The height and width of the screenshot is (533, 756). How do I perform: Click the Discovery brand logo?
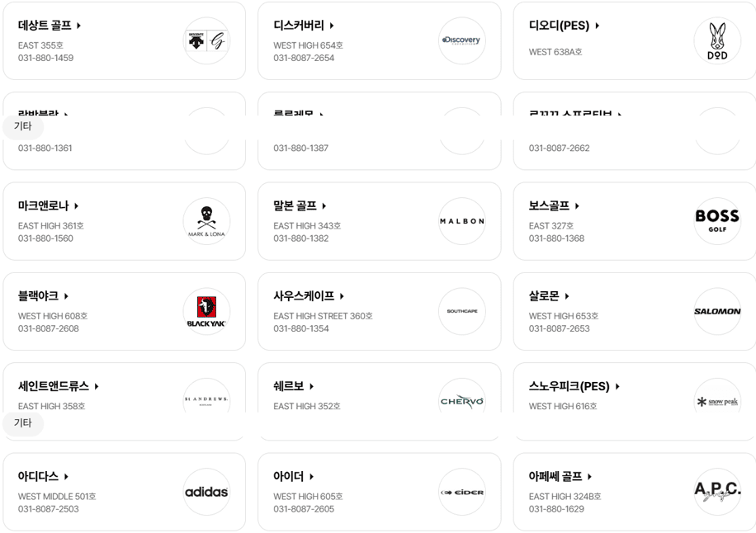(x=462, y=41)
